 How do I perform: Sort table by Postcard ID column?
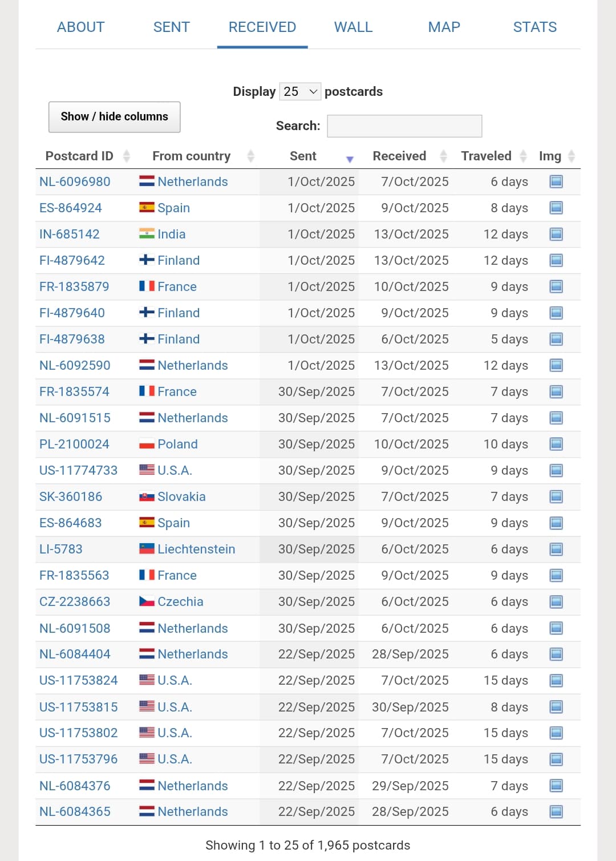click(x=80, y=156)
